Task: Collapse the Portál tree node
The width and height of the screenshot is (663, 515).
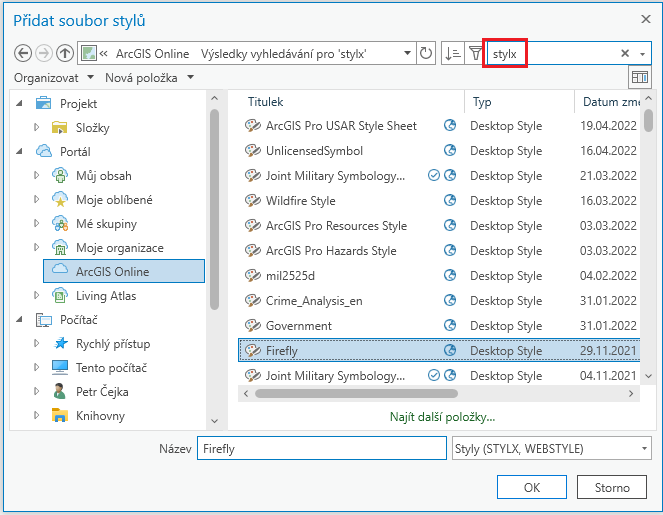Action: (x=22, y=152)
